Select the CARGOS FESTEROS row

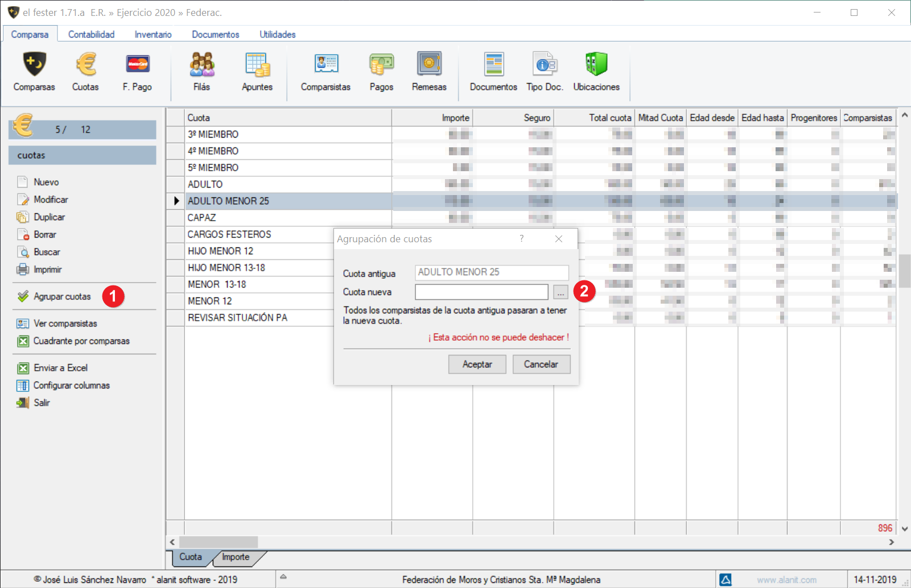[x=229, y=234]
